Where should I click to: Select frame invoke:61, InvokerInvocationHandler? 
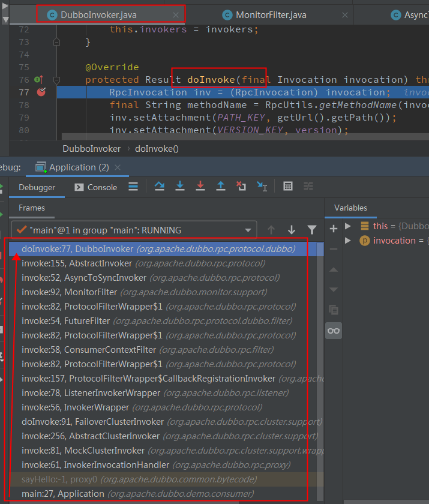tap(163, 465)
